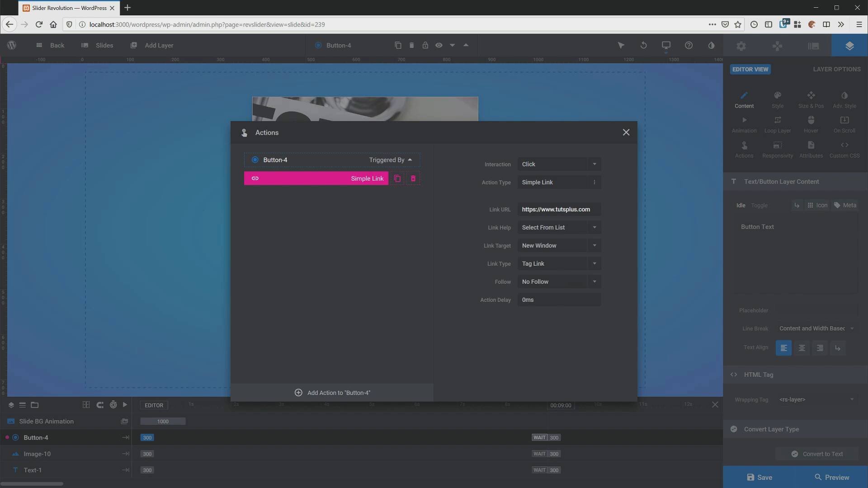Viewport: 868px width, 488px height.
Task: Toggle visibility of Button-4 layer dot
Action: click(x=6, y=437)
